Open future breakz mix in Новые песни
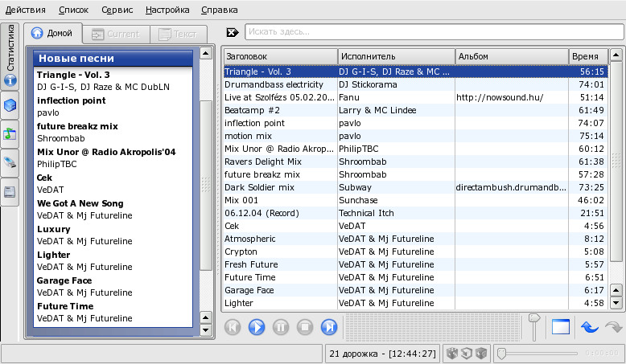This screenshot has width=626, height=364. (77, 126)
